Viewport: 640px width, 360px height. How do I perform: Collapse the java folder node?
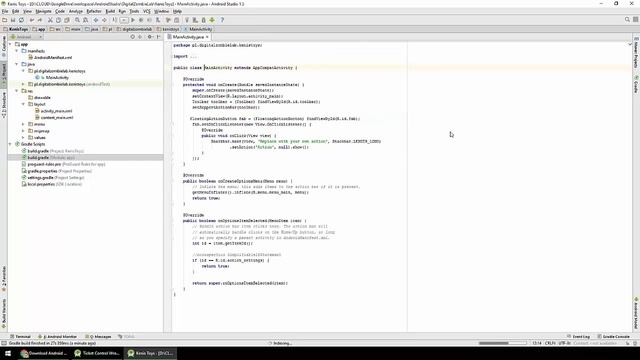click(17, 64)
